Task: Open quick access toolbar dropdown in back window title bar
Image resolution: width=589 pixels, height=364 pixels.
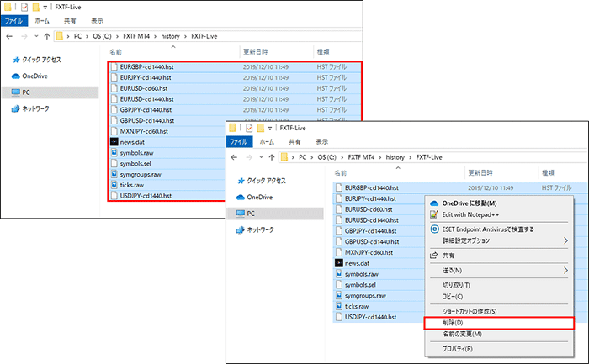Action: [44, 7]
